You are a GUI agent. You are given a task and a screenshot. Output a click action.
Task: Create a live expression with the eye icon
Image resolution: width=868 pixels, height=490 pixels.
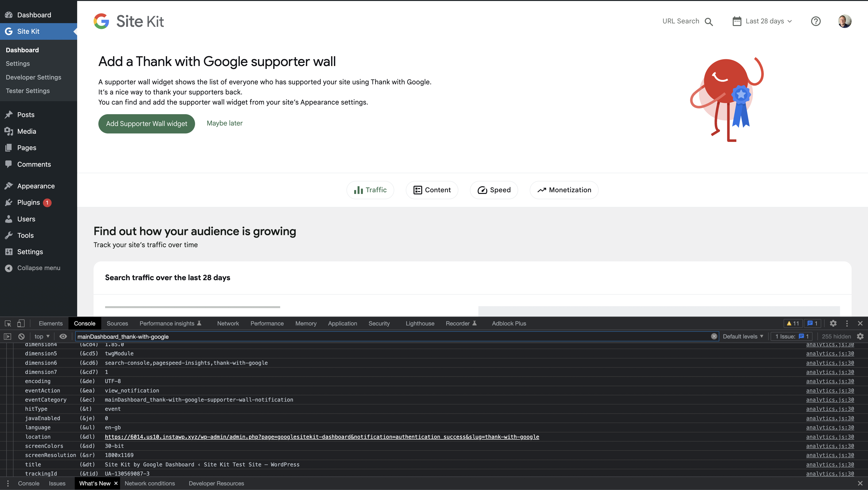click(63, 336)
